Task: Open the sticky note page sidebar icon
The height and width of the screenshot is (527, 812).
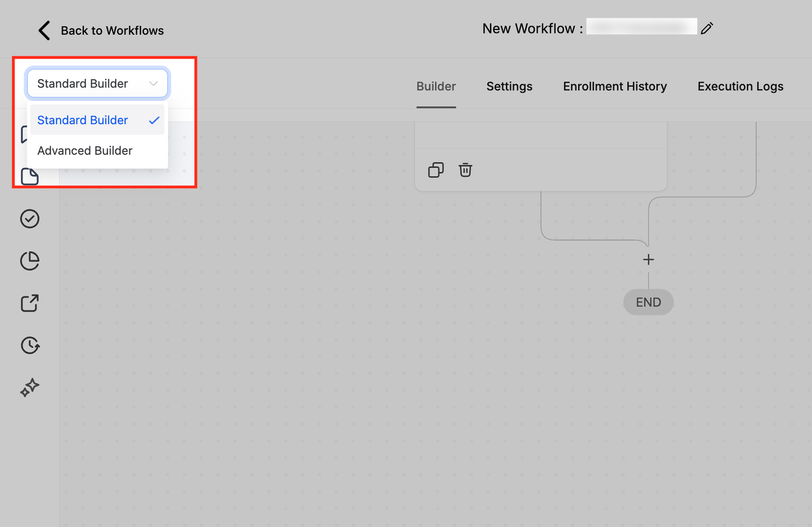Action: click(x=30, y=176)
